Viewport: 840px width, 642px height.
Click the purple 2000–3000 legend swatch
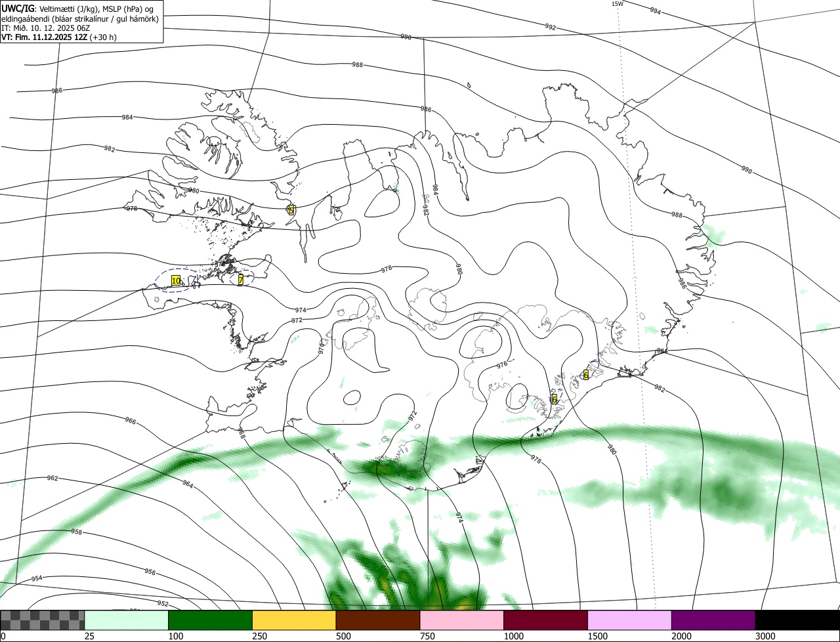[713, 620]
